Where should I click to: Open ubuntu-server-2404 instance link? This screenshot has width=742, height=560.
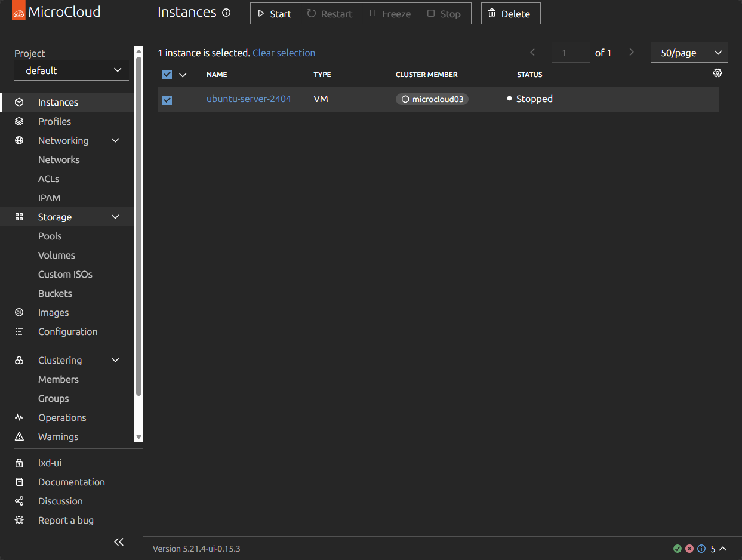coord(249,99)
